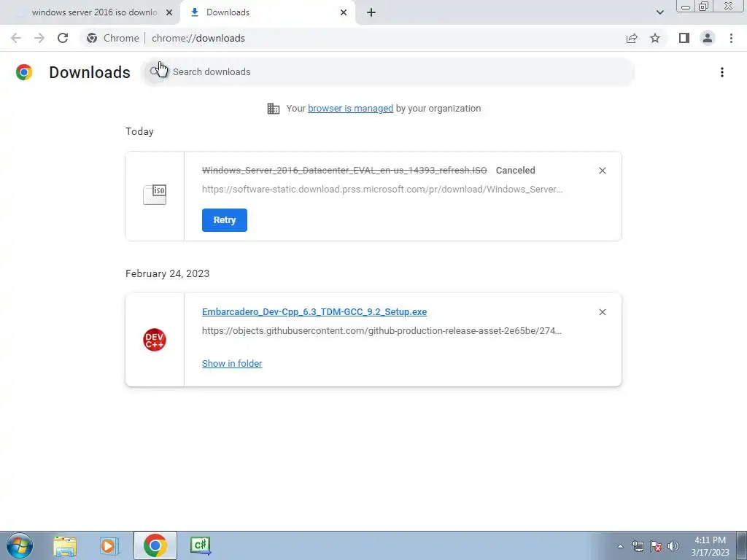The image size is (747, 560).
Task: Open the Chrome three-dot menu in toolbar
Action: pos(731,38)
